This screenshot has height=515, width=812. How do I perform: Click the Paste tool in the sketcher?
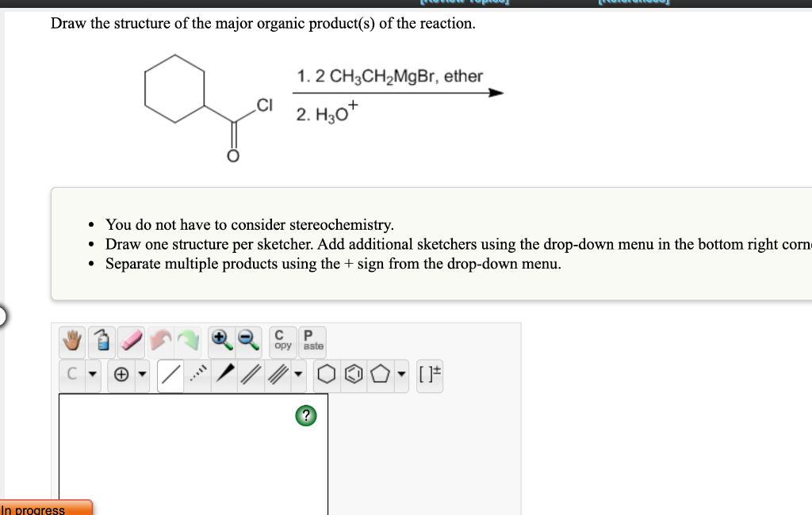click(x=309, y=341)
